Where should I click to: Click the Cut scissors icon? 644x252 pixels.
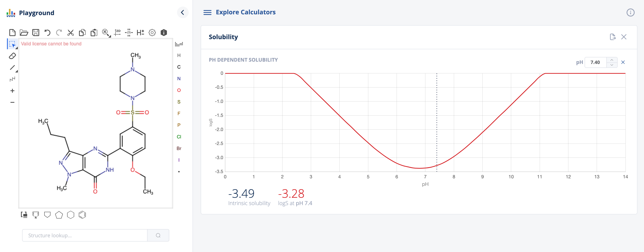coord(70,32)
